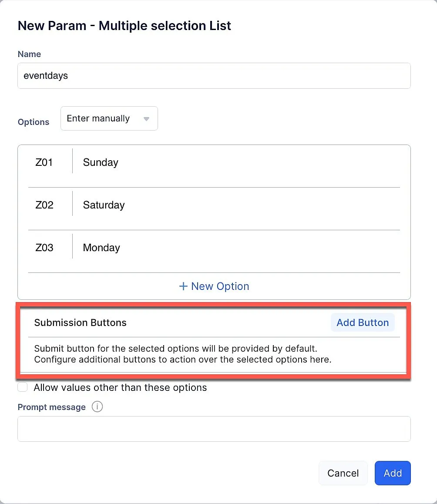Click the plus icon beside New Option
Viewport: 437px width, 504px height.
coord(184,286)
